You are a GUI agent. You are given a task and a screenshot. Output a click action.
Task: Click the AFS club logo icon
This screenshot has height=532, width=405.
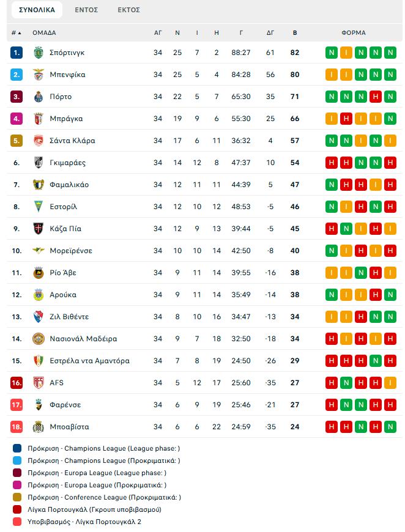click(x=39, y=383)
